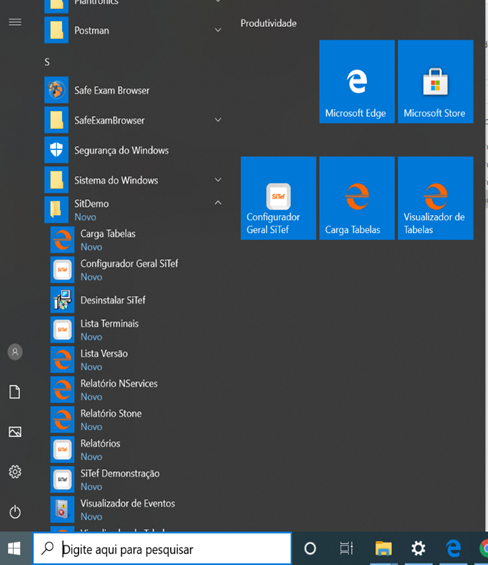Image resolution: width=488 pixels, height=565 pixels.
Task: Open Desinstalar SiTef uninstaller icon
Action: point(62,300)
